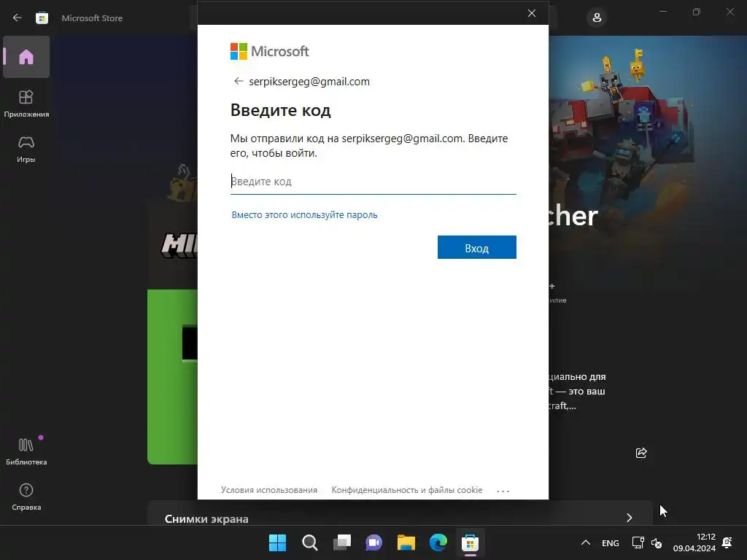
Task: Click the network status tray icon
Action: pyautogui.click(x=638, y=542)
